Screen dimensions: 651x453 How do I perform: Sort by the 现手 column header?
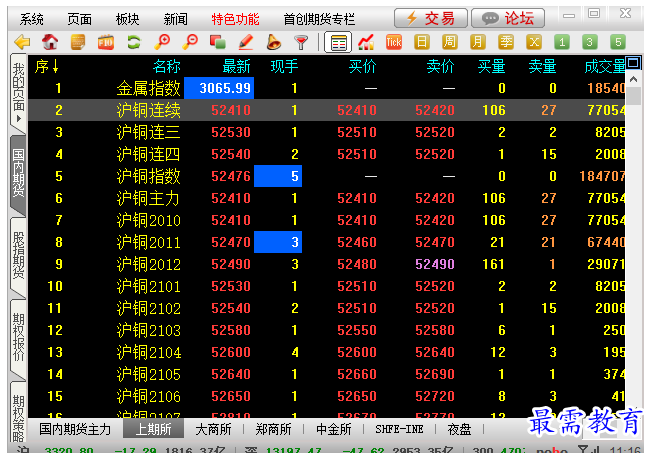(284, 66)
